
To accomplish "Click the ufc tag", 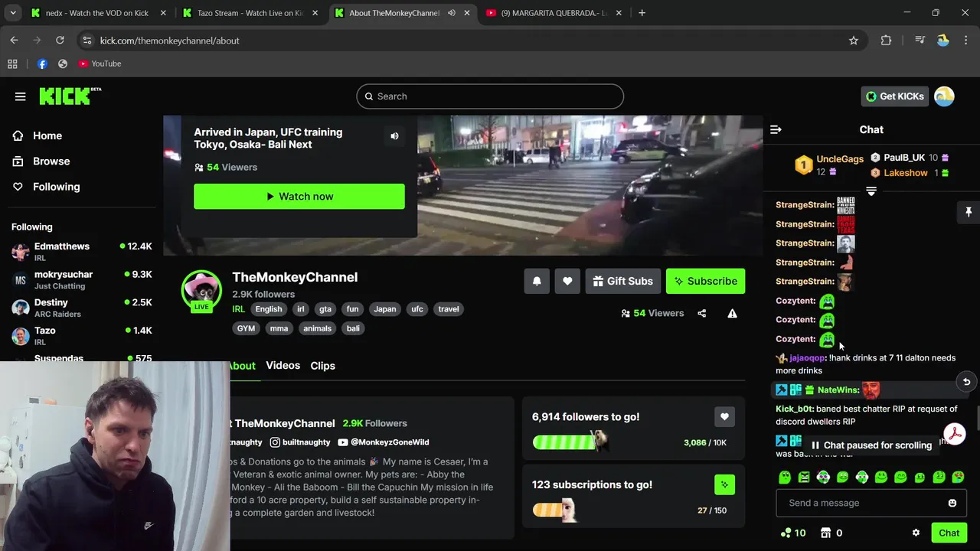I will click(417, 309).
